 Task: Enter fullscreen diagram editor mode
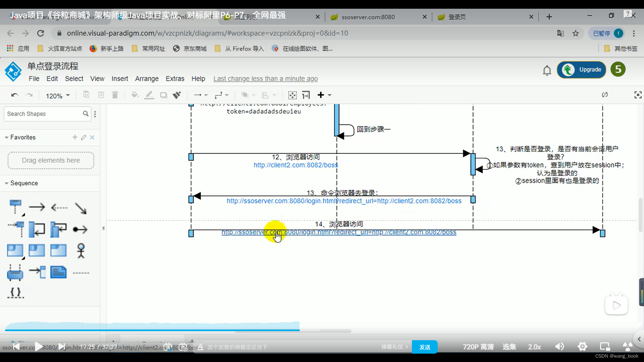coord(638,95)
